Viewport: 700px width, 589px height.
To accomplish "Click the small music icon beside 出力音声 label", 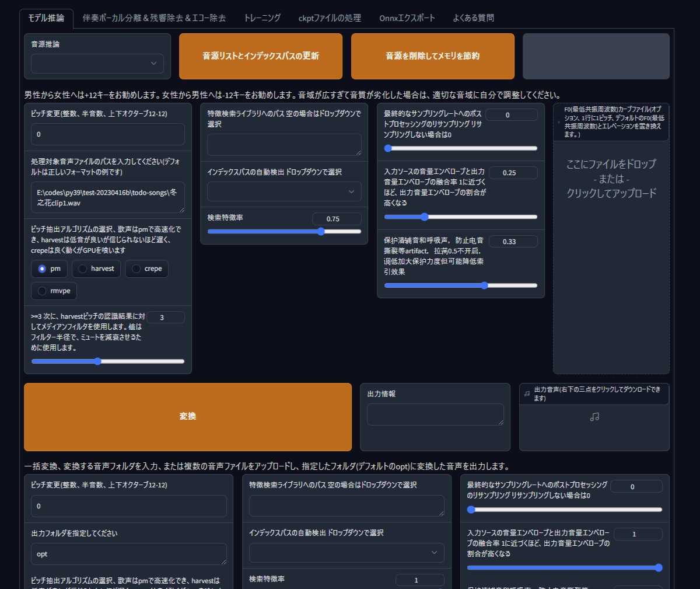I will (527, 394).
